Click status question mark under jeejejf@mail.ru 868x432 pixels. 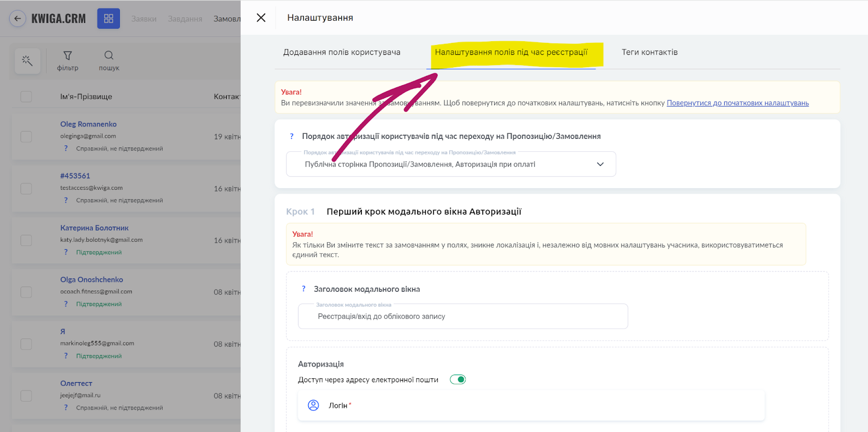tap(66, 408)
